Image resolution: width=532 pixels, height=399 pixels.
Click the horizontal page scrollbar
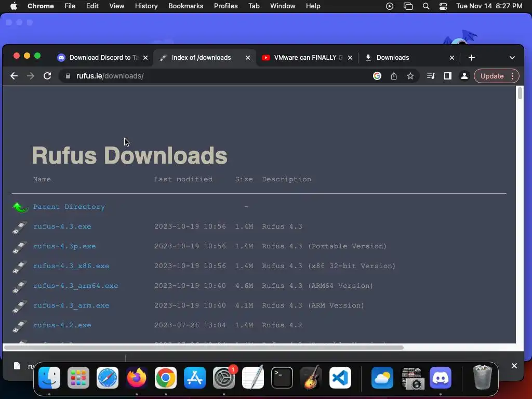coord(204,348)
